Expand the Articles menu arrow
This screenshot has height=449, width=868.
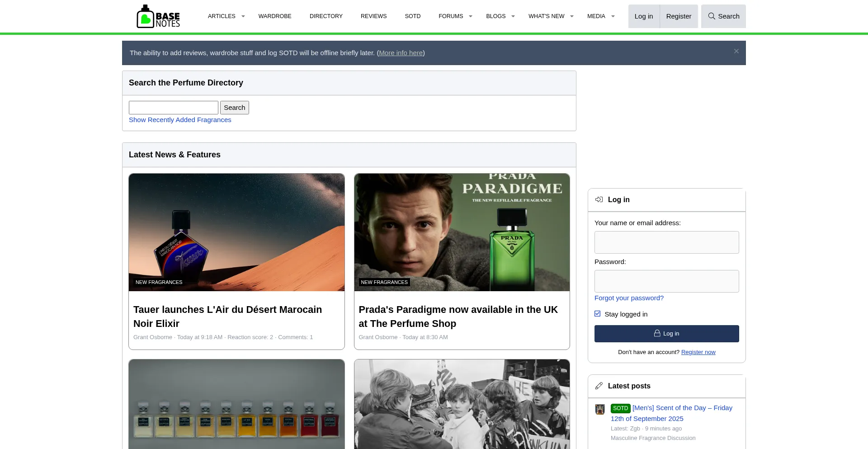(243, 16)
